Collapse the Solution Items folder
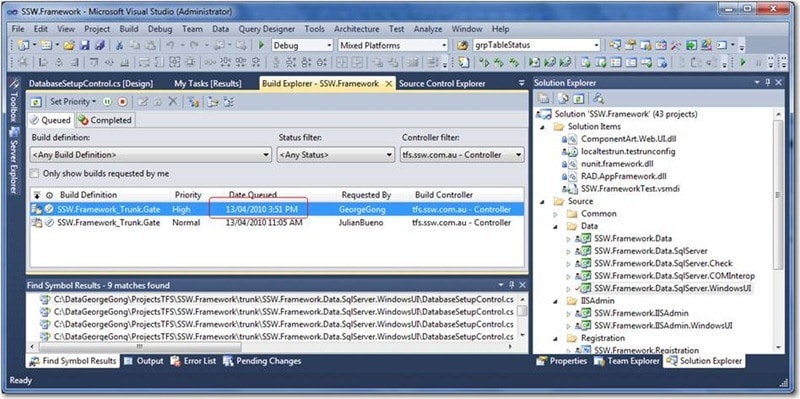The width and height of the screenshot is (800, 399). (x=542, y=127)
